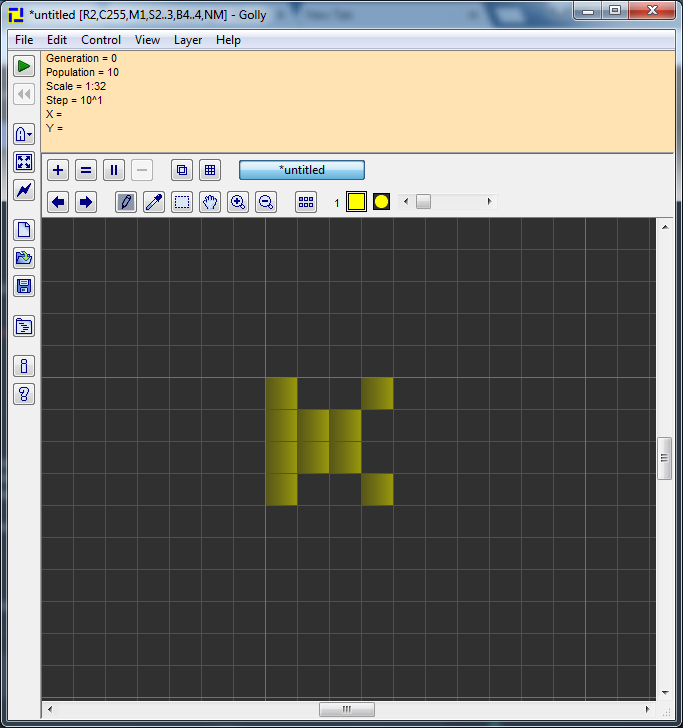This screenshot has height=728, width=683.
Task: Click the vertical scrollbar up arrow
Action: 665,227
